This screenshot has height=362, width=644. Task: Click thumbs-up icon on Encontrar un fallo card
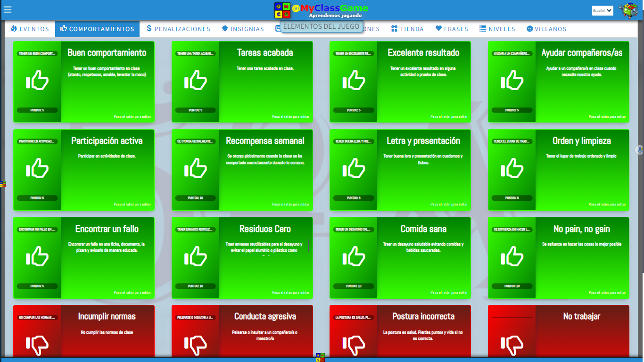pyautogui.click(x=37, y=256)
